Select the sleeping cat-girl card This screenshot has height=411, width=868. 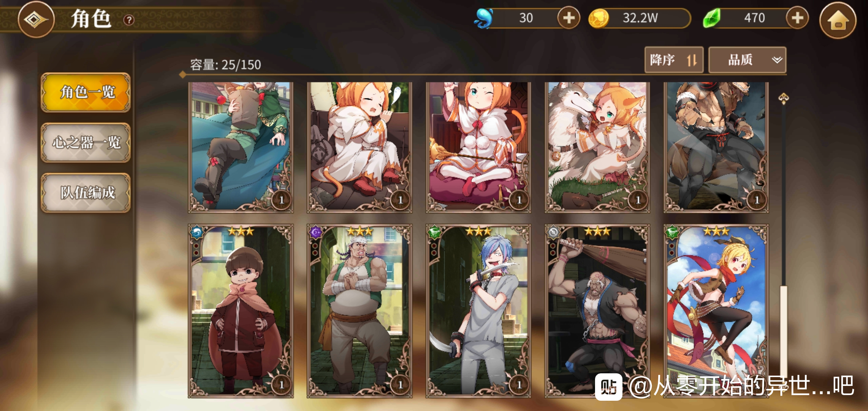tap(359, 147)
